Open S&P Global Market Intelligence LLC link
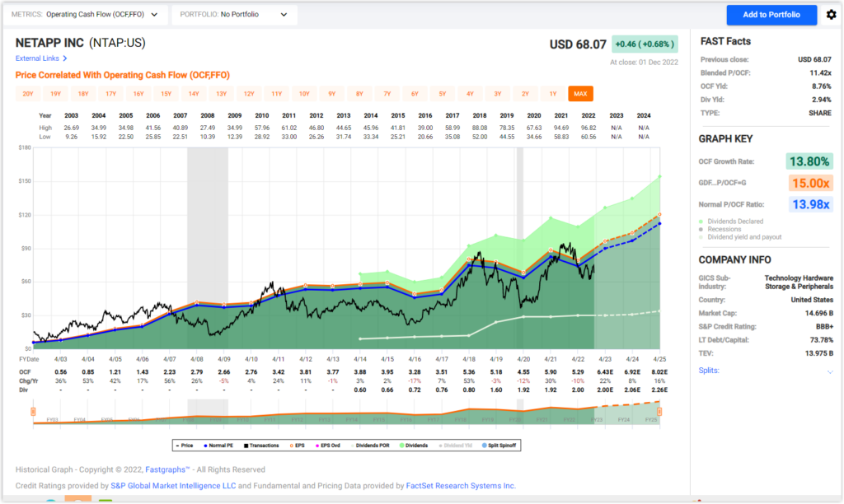Image resolution: width=844 pixels, height=504 pixels. tap(173, 486)
